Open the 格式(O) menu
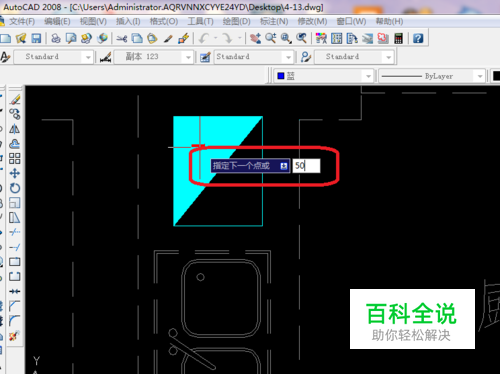The width and height of the screenshot is (500, 374). pyautogui.click(x=164, y=22)
